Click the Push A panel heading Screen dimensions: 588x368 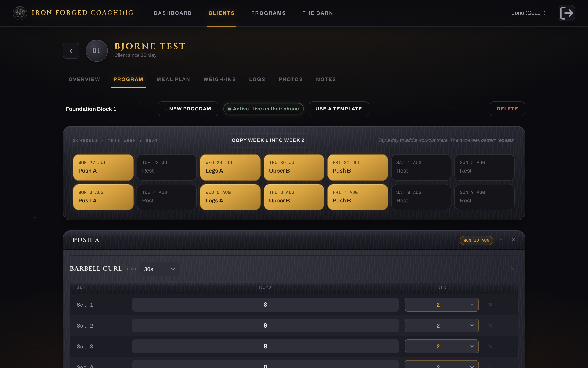[86, 240]
